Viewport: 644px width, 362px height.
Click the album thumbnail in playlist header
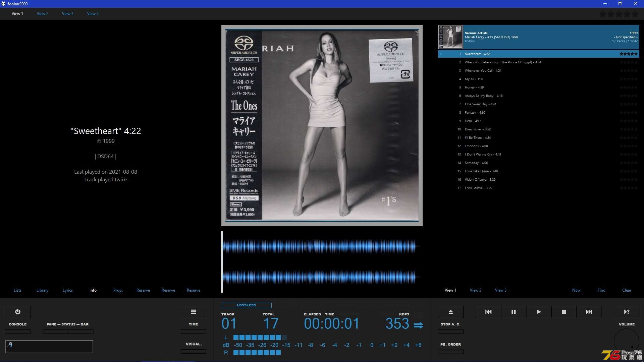[450, 37]
